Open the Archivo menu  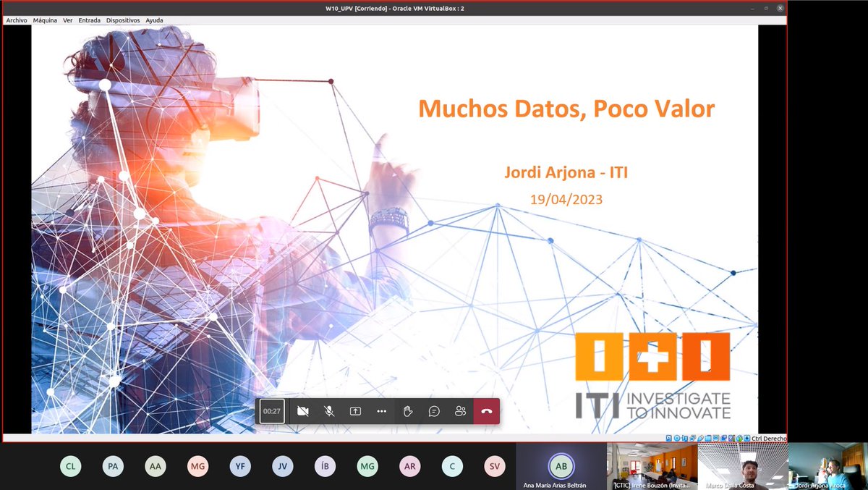click(17, 20)
